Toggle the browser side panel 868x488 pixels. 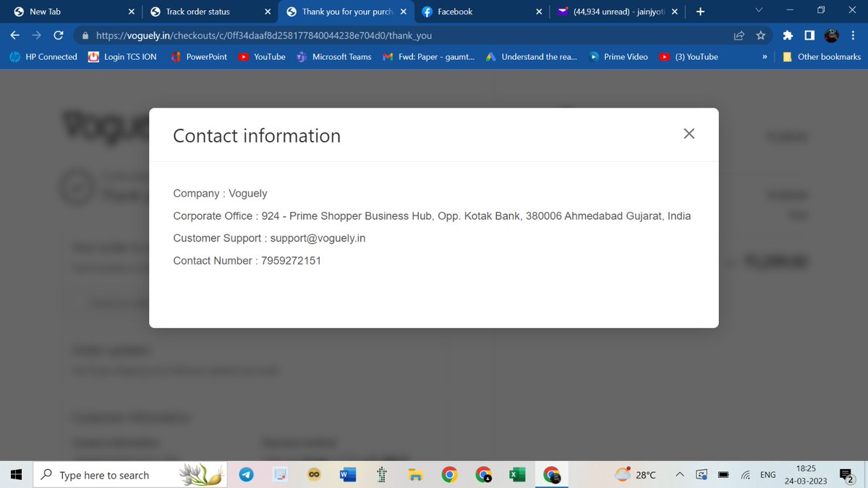(810, 35)
